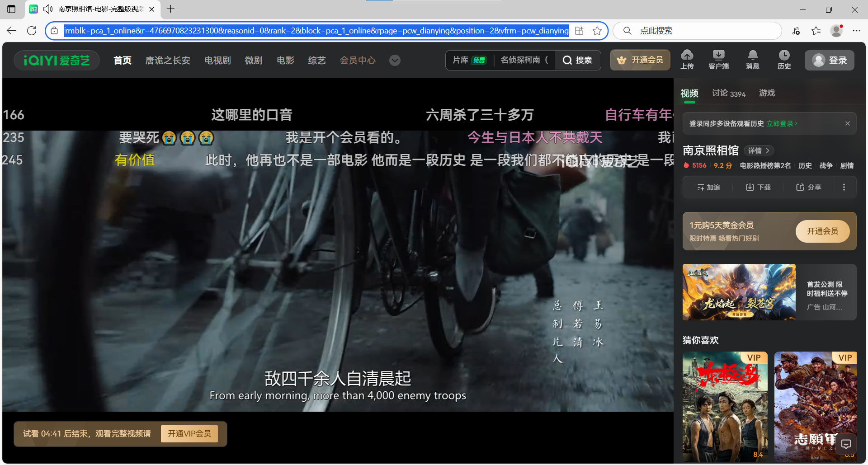Open the 历史 viewing history
The width and height of the screenshot is (868, 465).
[x=784, y=59]
